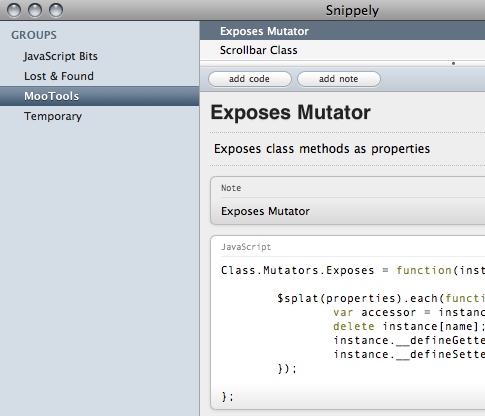Viewport: 485px width, 416px height.
Task: Open the Lost & Found group
Action: (x=59, y=76)
